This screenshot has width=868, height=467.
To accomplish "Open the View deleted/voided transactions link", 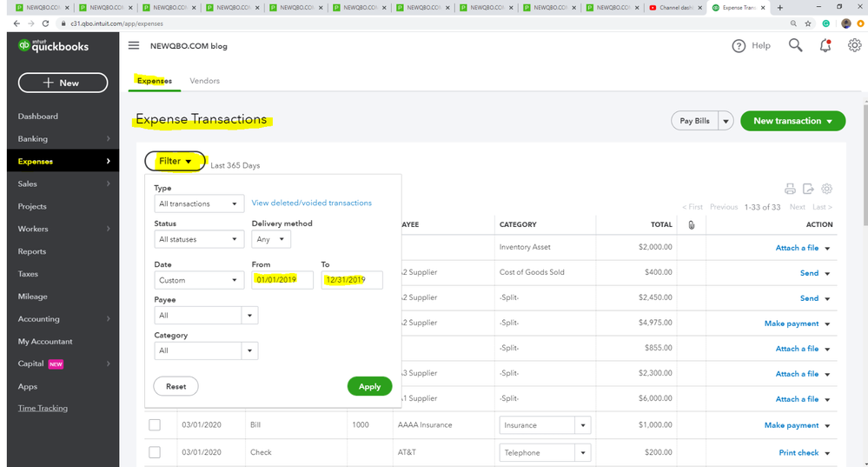I will [x=311, y=203].
